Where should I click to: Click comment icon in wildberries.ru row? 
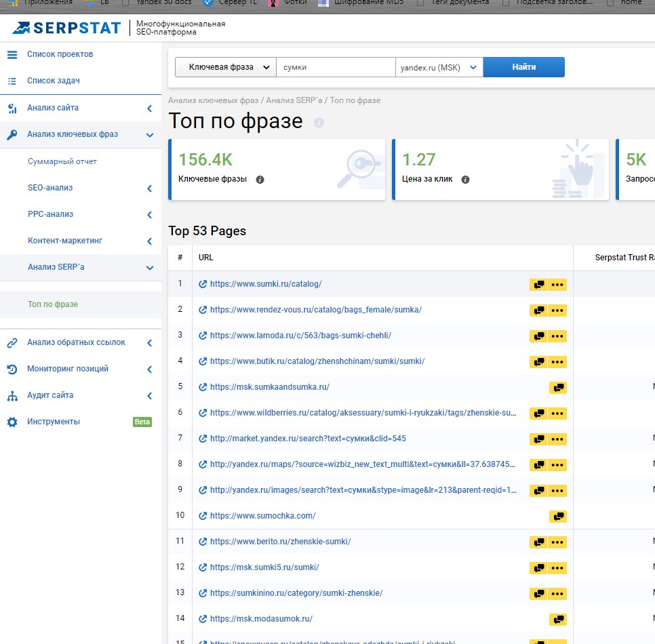[x=539, y=414]
